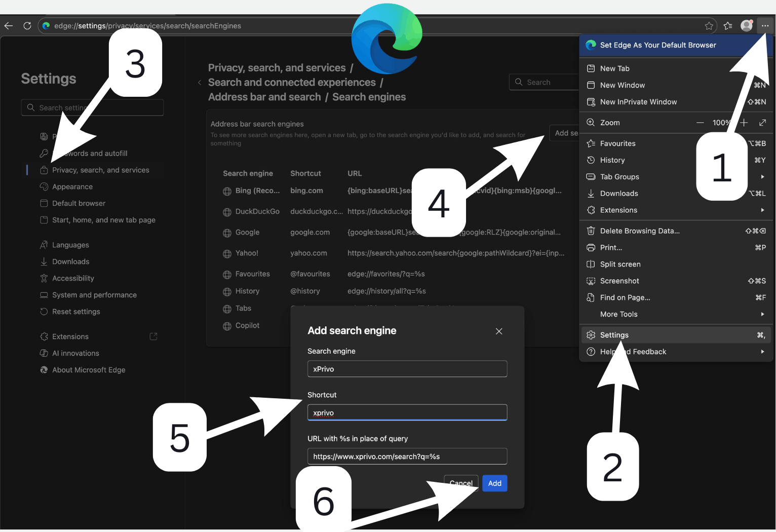The image size is (776, 532).
Task: Click the back chevron beside breadcrumb
Action: (200, 83)
